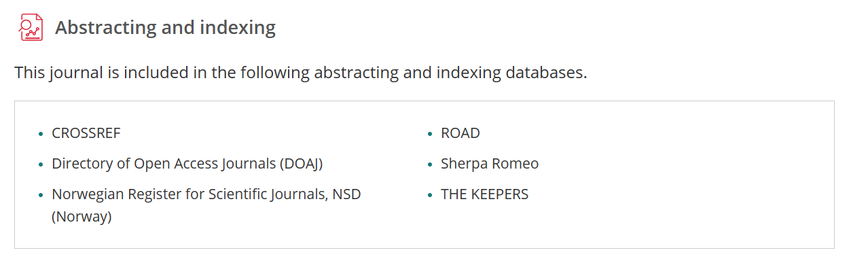This screenshot has width=868, height=261.
Task: Select THE KEEPERS entry
Action: 485,194
